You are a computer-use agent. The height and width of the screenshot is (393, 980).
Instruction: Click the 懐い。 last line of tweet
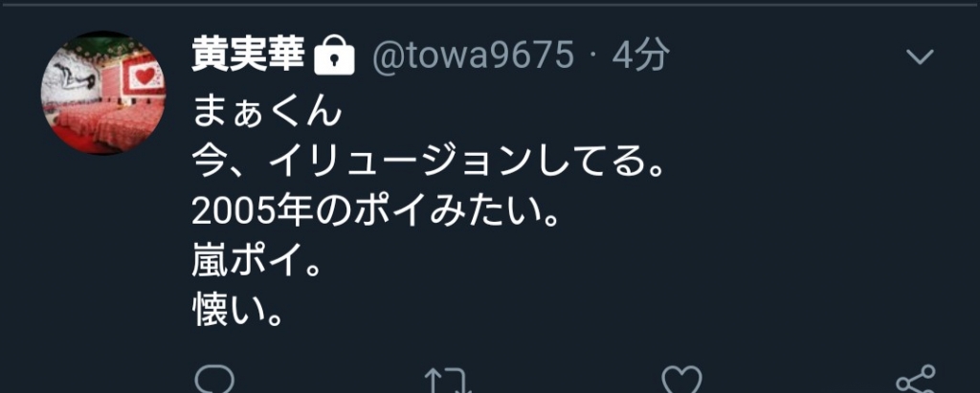[x=238, y=315]
